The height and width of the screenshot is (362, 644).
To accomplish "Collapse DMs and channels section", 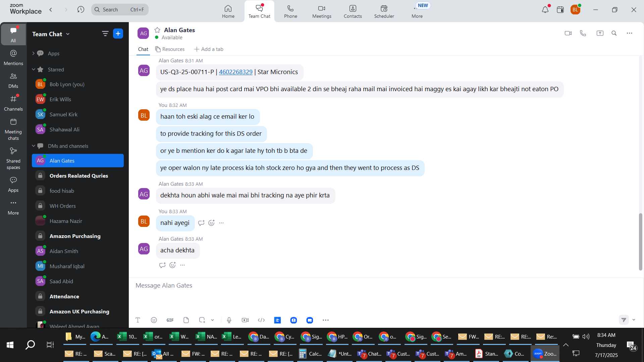I will click(33, 146).
